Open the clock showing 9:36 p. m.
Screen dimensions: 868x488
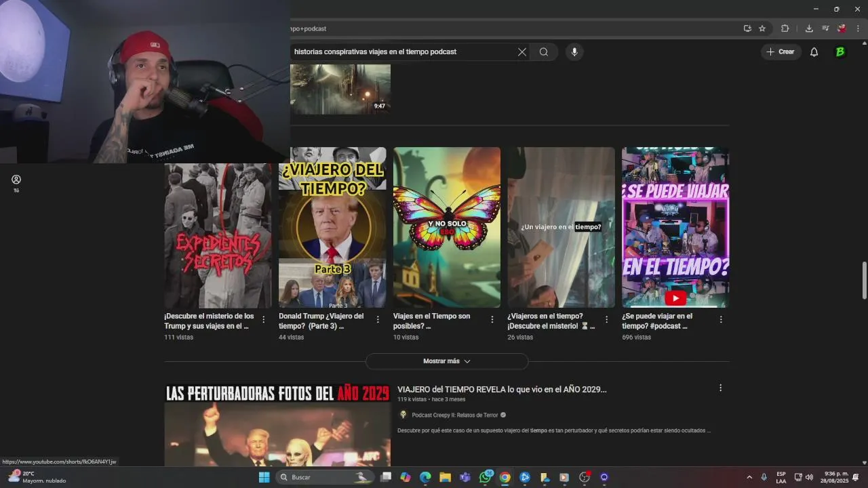[836, 477]
